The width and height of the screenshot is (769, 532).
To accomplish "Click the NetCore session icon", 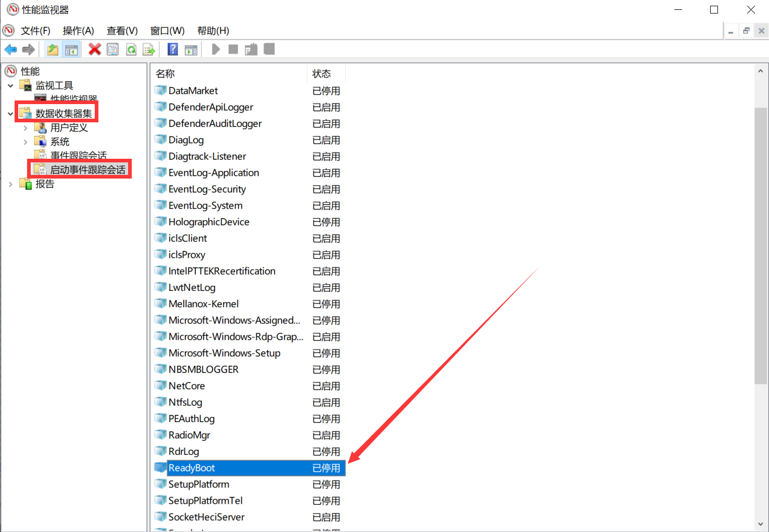I will point(160,386).
